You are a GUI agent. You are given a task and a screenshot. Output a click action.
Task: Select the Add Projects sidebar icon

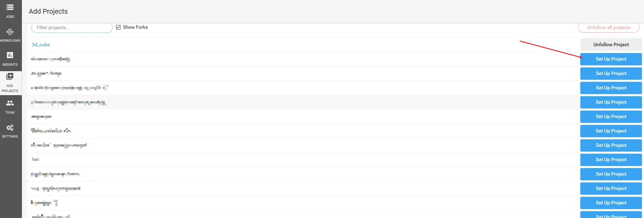tap(10, 76)
